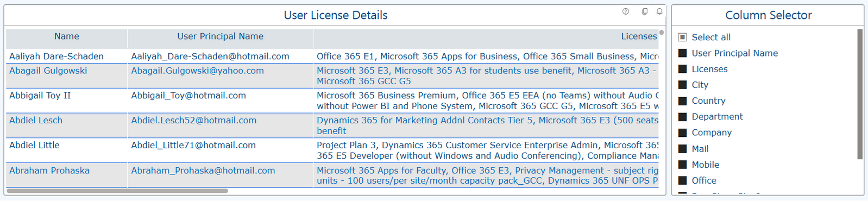This screenshot has height=201, width=868.
Task: Select the Abagail Gulgowski row name
Action: 48,71
